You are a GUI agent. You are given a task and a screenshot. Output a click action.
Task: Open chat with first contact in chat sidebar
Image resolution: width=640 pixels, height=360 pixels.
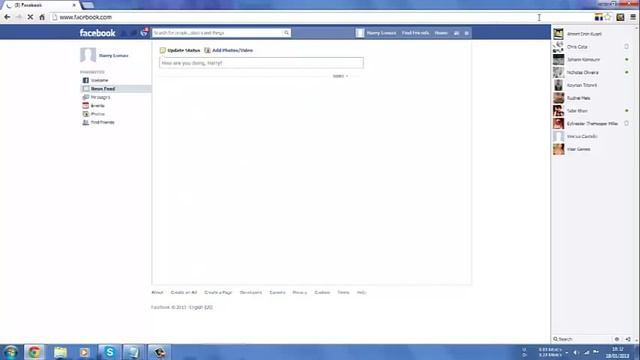(591, 34)
